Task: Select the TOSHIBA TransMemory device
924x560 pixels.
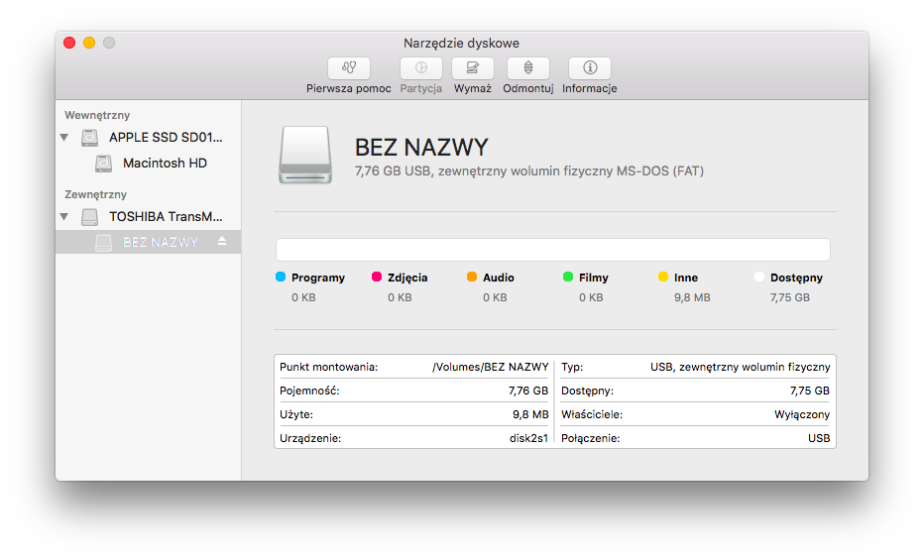Action: coord(166,217)
